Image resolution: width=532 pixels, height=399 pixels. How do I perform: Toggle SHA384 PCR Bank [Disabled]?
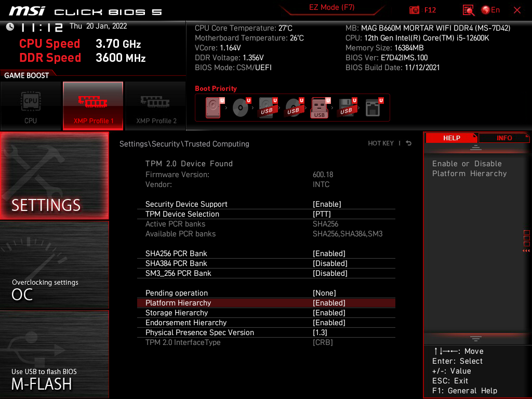(330, 263)
